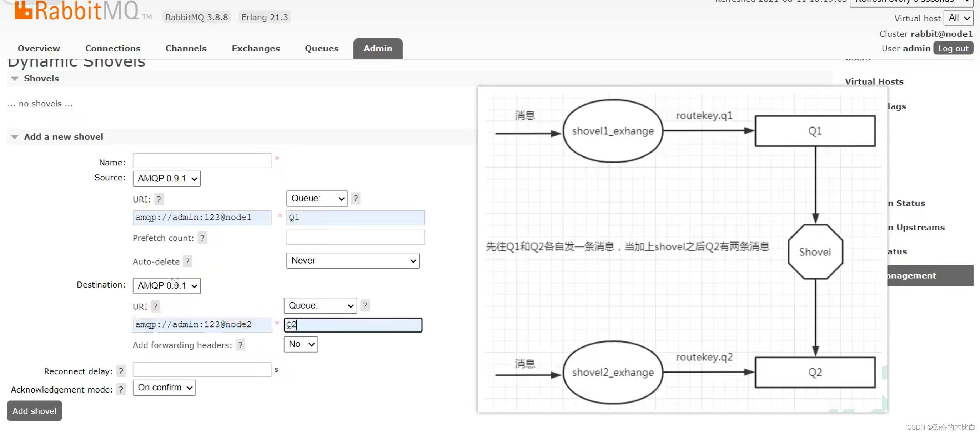Open the Channels tab

click(x=186, y=48)
